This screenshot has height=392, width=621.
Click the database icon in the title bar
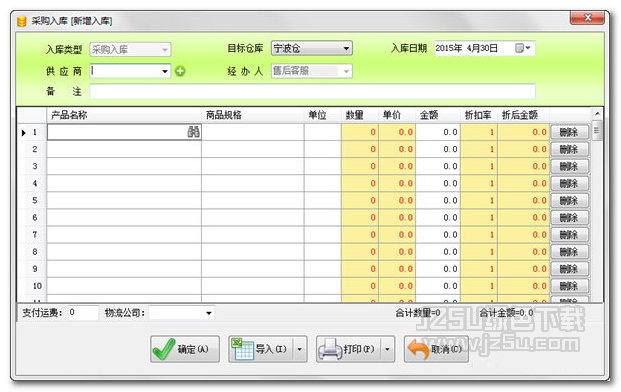pyautogui.click(x=22, y=21)
